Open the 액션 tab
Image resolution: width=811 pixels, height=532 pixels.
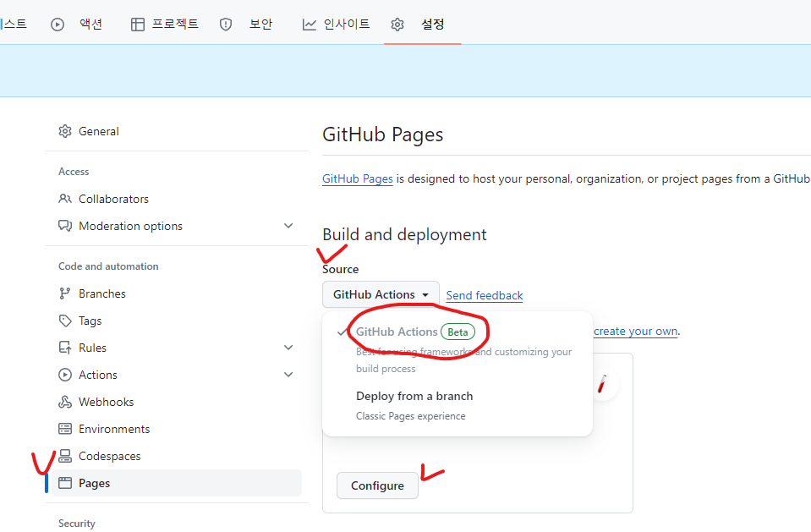pos(91,25)
